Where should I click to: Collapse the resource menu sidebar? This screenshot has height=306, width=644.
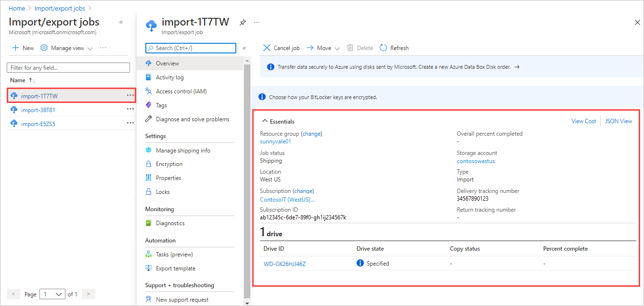click(245, 48)
